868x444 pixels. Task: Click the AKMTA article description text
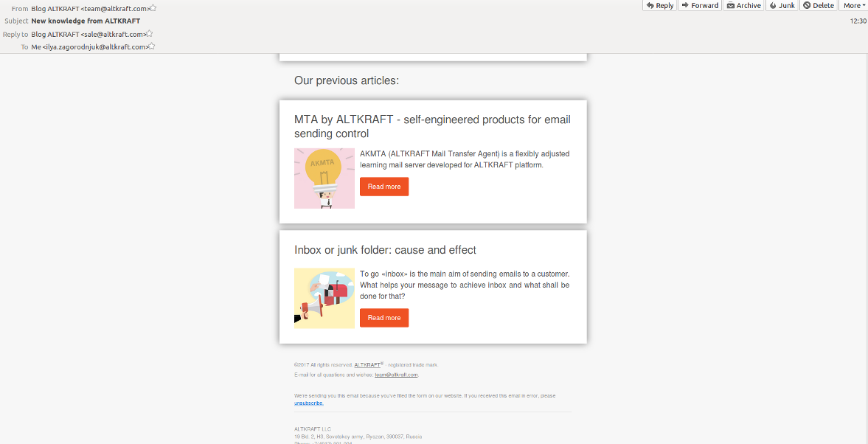(x=465, y=159)
